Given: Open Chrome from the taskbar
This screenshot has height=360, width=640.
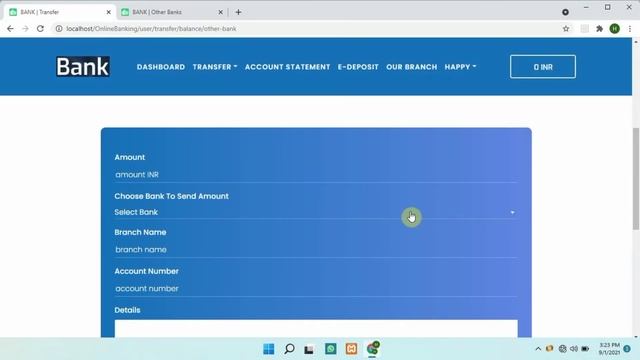Looking at the screenshot, I should [372, 349].
